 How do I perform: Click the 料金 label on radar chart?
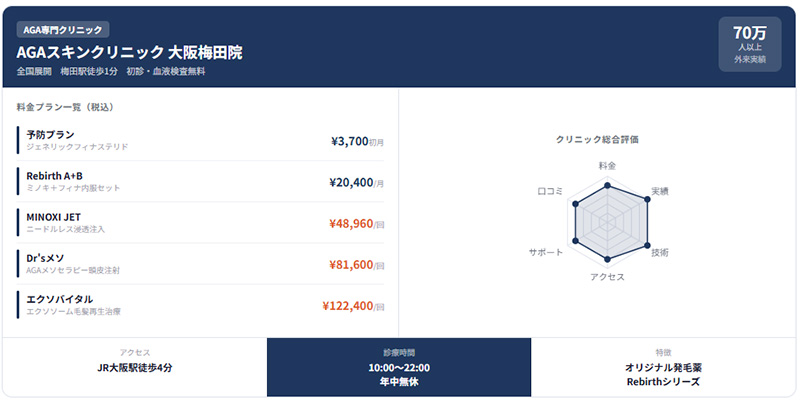pyautogui.click(x=607, y=165)
